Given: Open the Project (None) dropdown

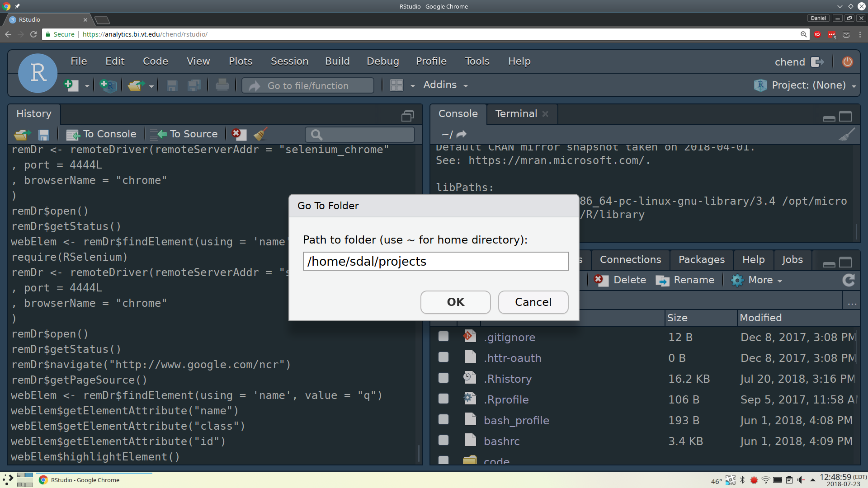Looking at the screenshot, I should (805, 85).
